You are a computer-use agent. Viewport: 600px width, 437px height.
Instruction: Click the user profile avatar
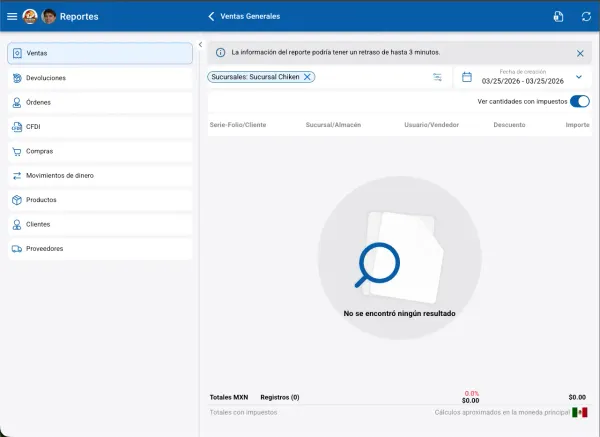(x=48, y=16)
